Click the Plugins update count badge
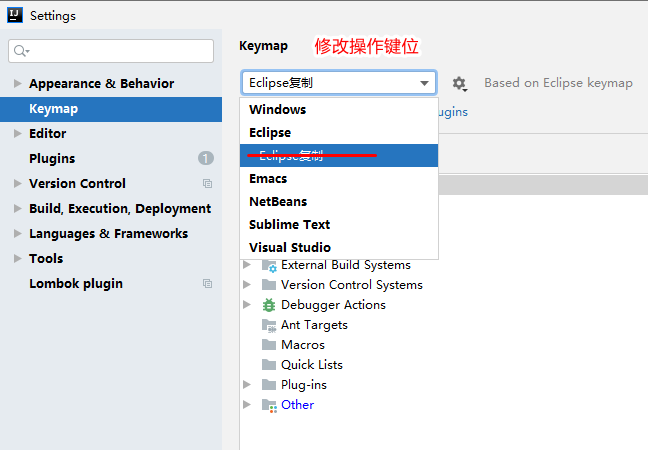 pyautogui.click(x=206, y=158)
